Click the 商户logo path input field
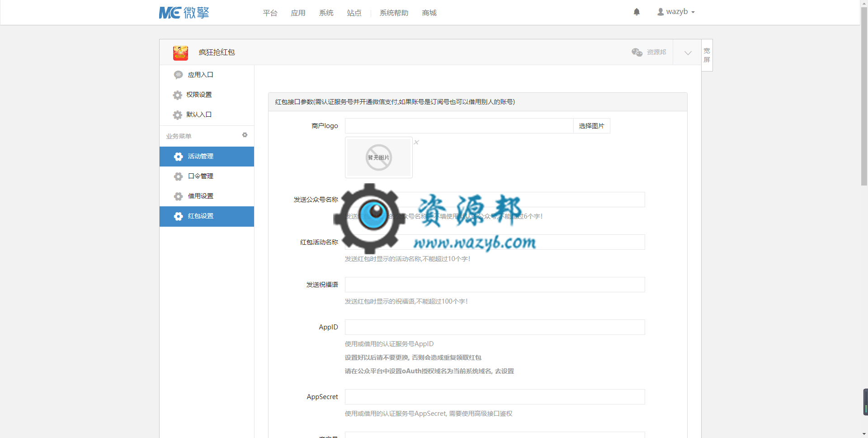Screen dimensions: 868x438 (459, 126)
